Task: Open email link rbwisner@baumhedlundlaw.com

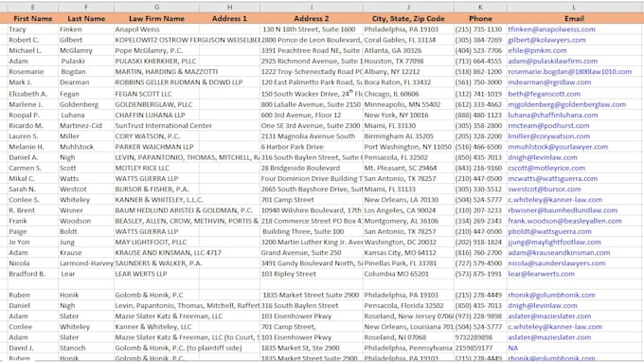Action: (x=563, y=210)
